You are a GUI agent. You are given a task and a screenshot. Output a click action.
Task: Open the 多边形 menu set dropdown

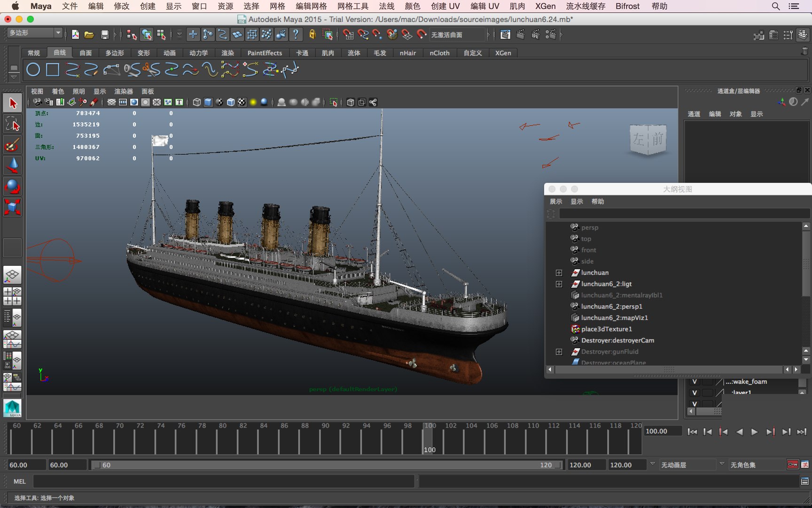point(35,32)
